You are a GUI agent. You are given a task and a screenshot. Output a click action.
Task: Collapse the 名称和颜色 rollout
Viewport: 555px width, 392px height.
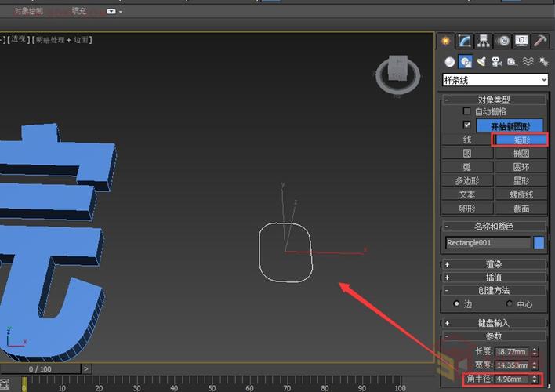pyautogui.click(x=493, y=227)
